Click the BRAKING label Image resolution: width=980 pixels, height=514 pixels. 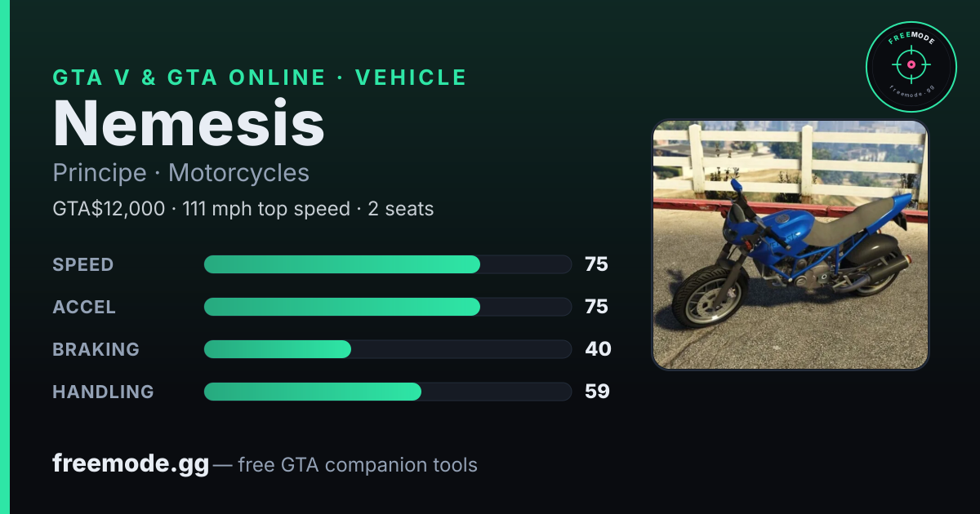point(96,349)
